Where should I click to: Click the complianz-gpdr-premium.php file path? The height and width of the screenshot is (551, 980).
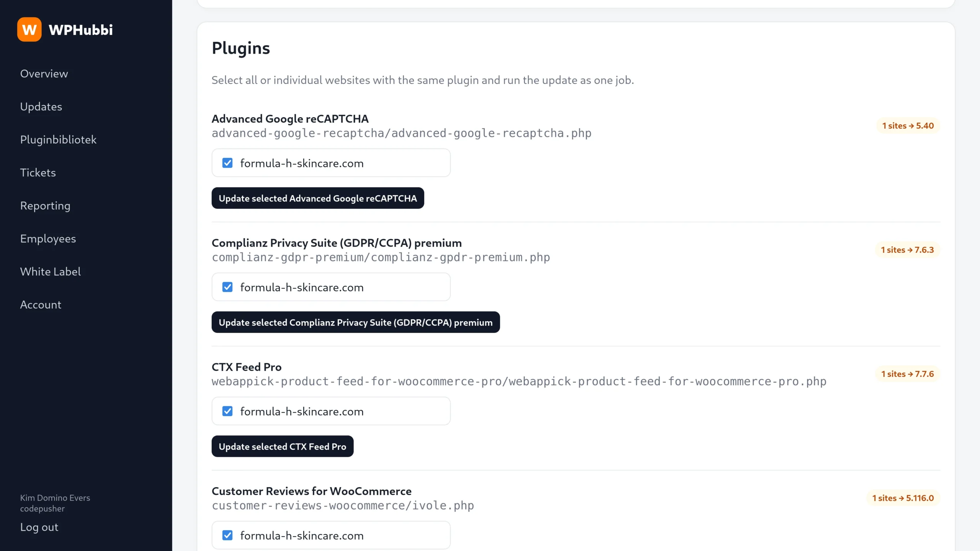click(381, 257)
